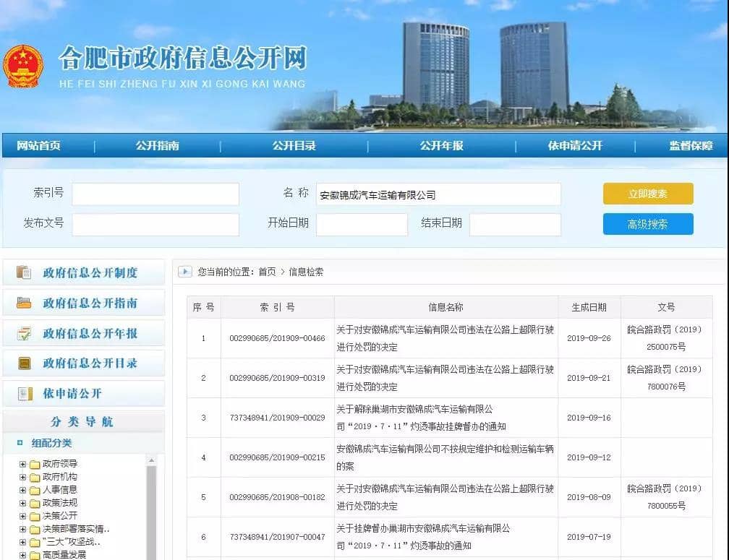Focus the 索引号 input field
This screenshot has width=729, height=560.
point(155,194)
